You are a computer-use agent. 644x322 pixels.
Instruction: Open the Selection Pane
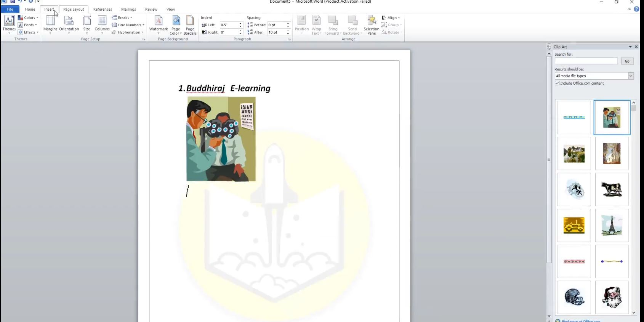click(371, 25)
